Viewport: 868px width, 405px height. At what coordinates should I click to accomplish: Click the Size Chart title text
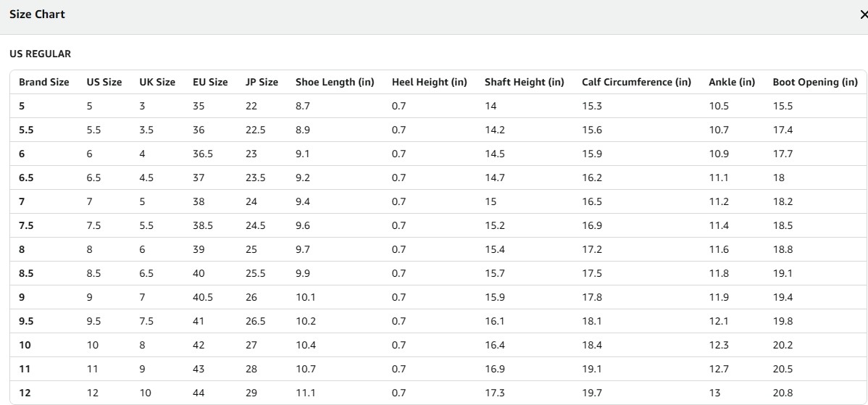pos(37,14)
